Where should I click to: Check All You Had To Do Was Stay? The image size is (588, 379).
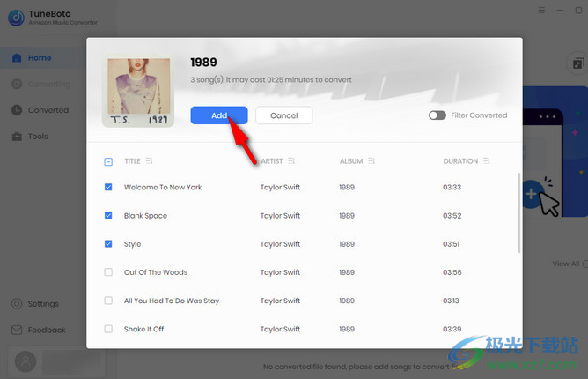tap(108, 301)
